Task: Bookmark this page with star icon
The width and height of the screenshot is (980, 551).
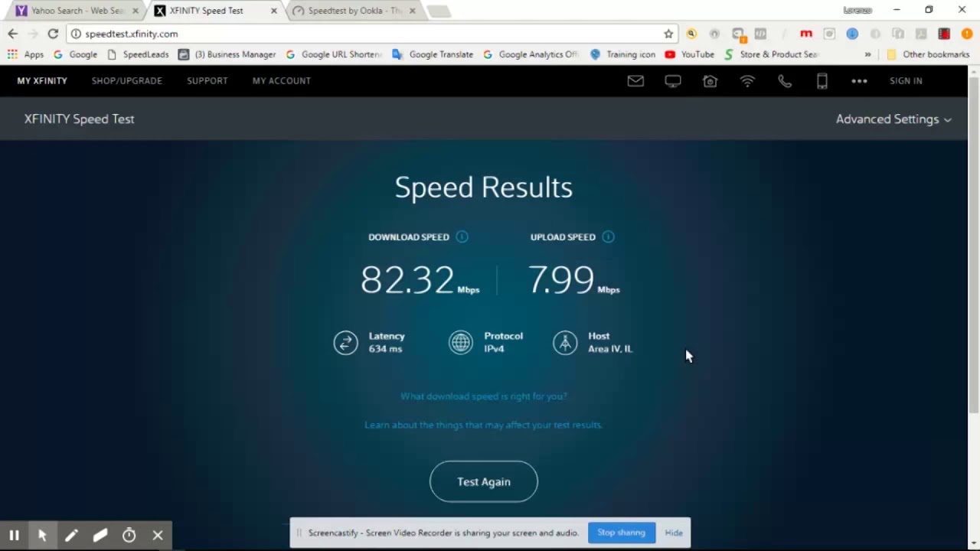Action: point(668,34)
